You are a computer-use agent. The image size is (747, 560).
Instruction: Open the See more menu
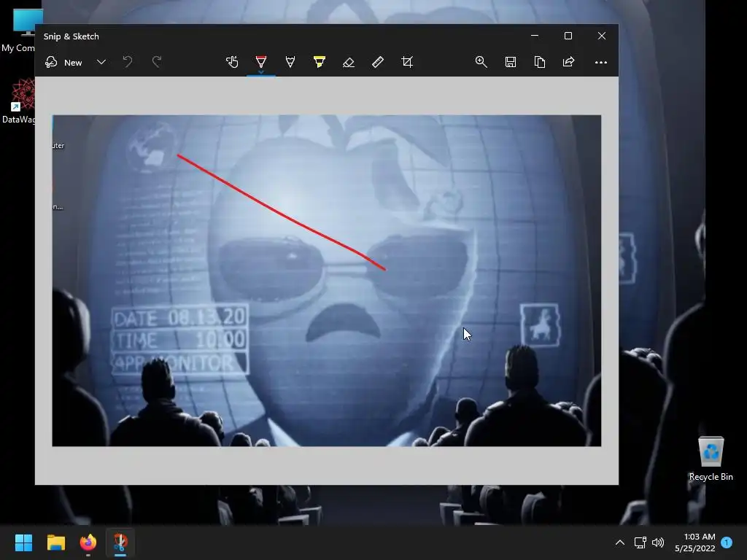tap(601, 63)
